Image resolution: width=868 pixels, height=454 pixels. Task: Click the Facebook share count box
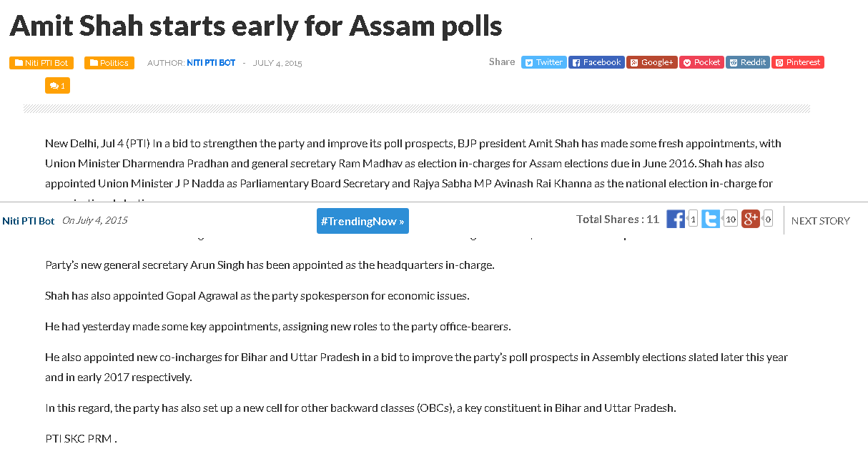[693, 219]
